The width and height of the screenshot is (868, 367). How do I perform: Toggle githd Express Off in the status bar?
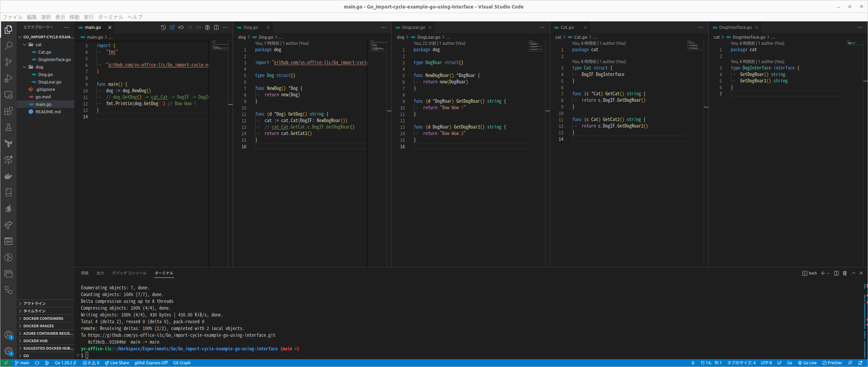tap(151, 363)
